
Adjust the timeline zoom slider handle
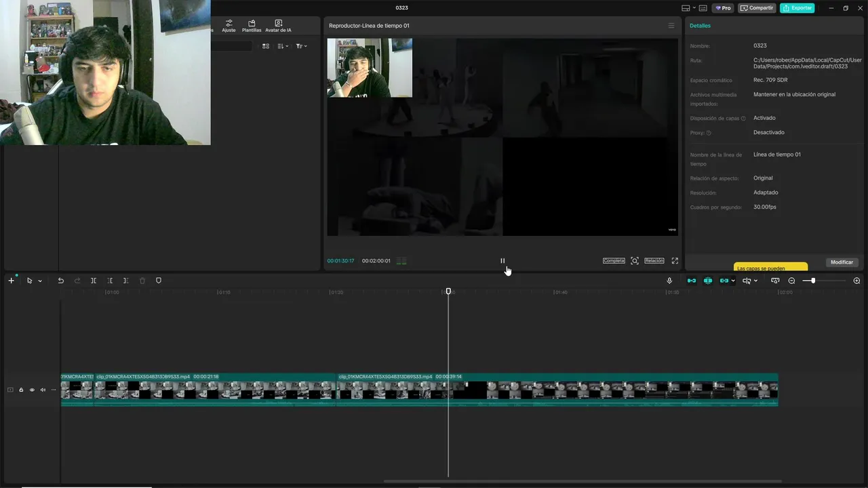point(813,281)
